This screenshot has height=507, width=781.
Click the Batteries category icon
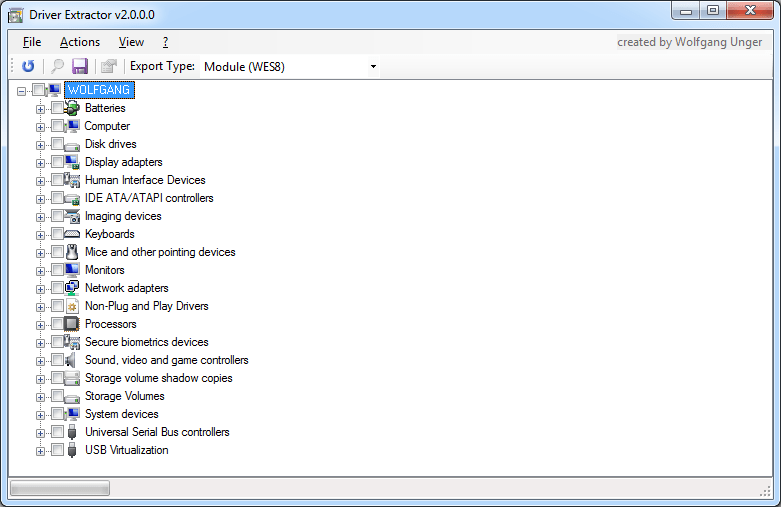pyautogui.click(x=72, y=108)
